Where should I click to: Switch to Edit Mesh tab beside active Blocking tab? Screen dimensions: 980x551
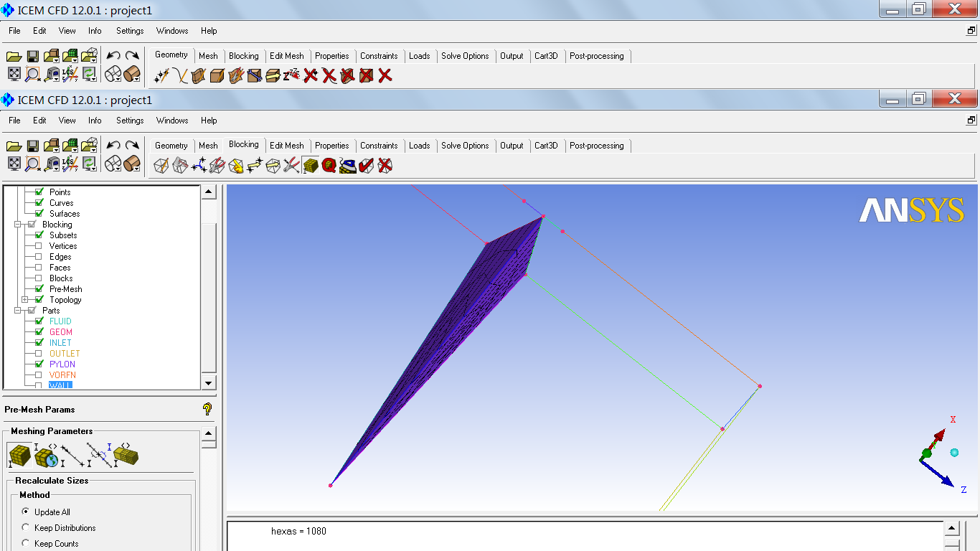[x=286, y=146]
